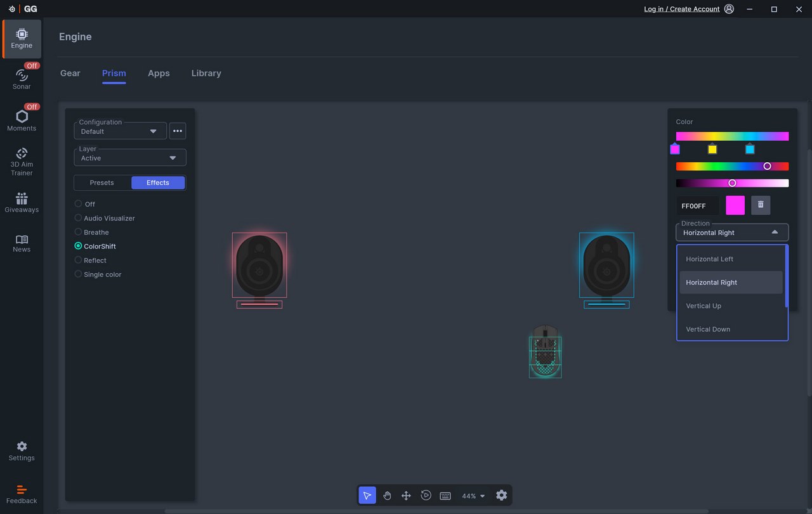The image size is (812, 514).
Task: Switch to the Gear tab
Action: (70, 74)
